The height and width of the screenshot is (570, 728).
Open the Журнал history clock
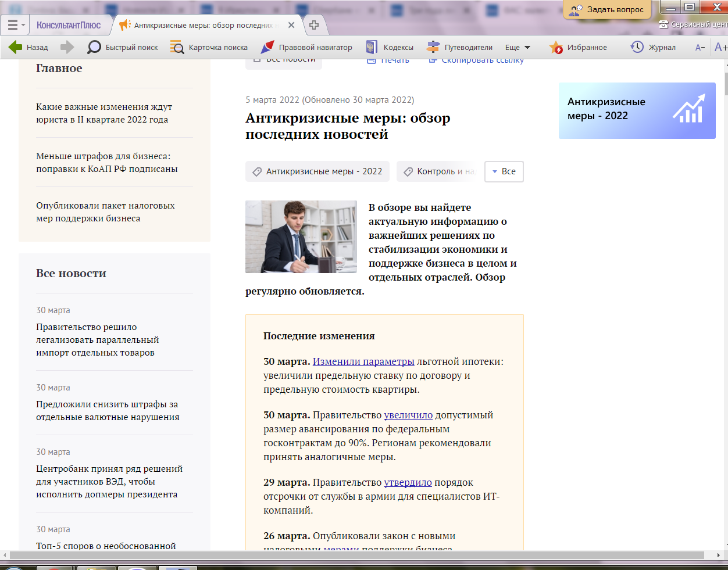(637, 47)
